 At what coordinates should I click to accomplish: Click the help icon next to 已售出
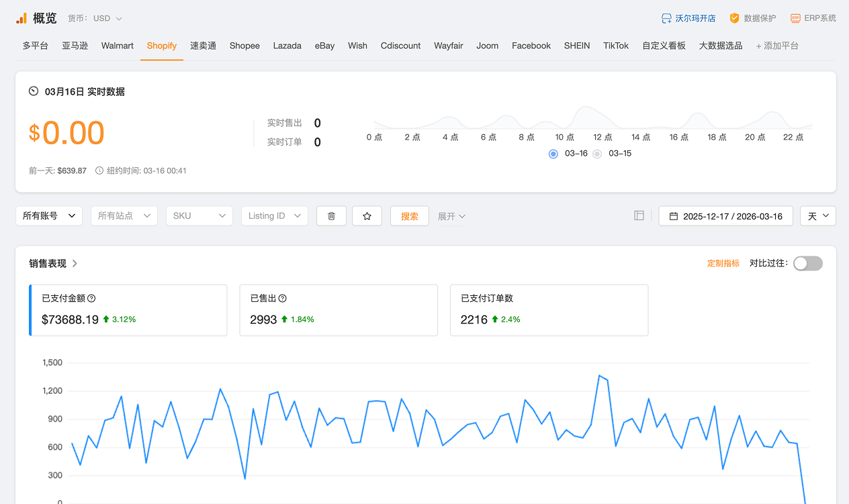point(283,299)
